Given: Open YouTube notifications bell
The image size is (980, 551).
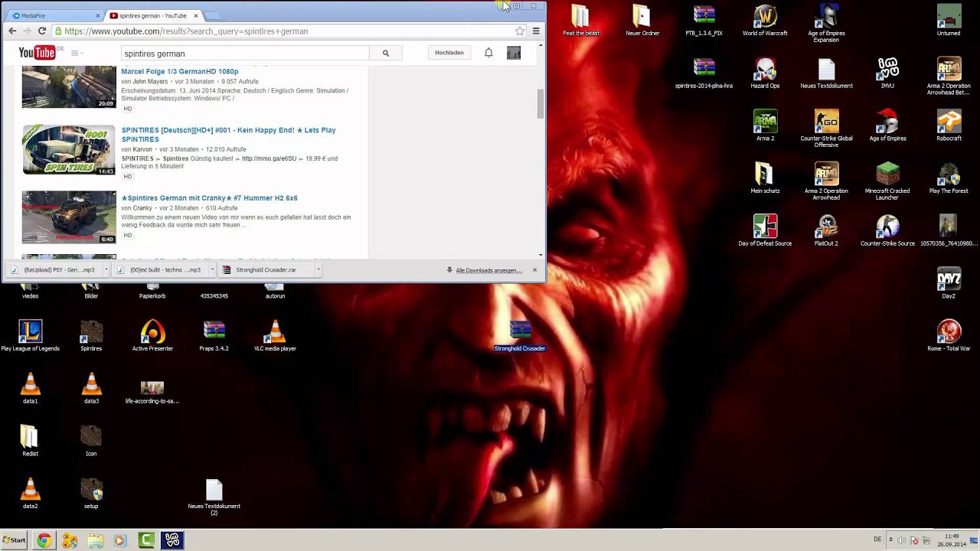Looking at the screenshot, I should tap(488, 53).
